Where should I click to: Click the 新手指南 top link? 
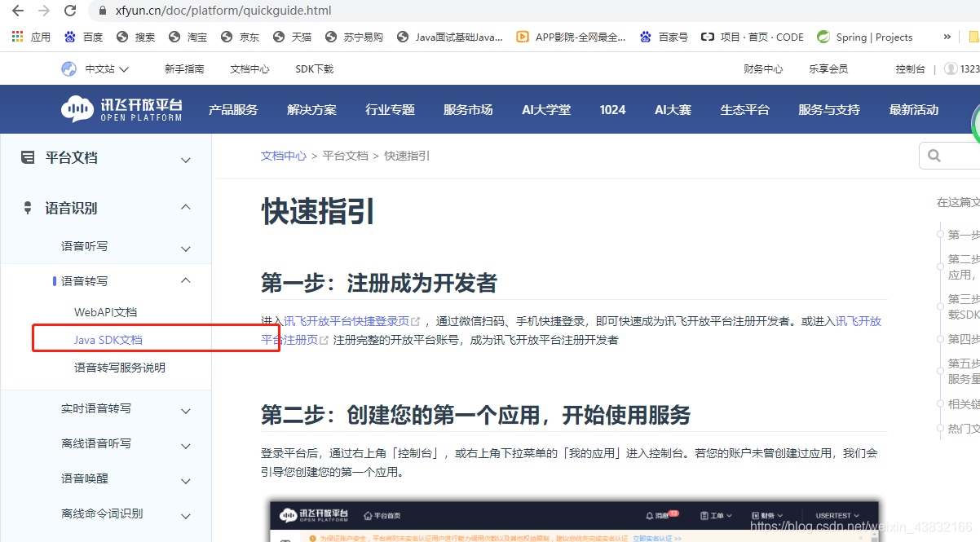click(184, 69)
